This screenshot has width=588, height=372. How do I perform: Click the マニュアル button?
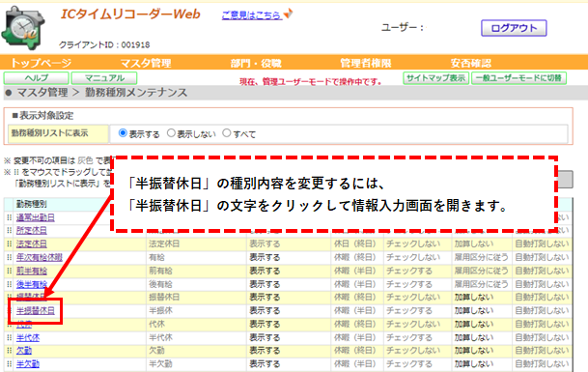click(104, 78)
